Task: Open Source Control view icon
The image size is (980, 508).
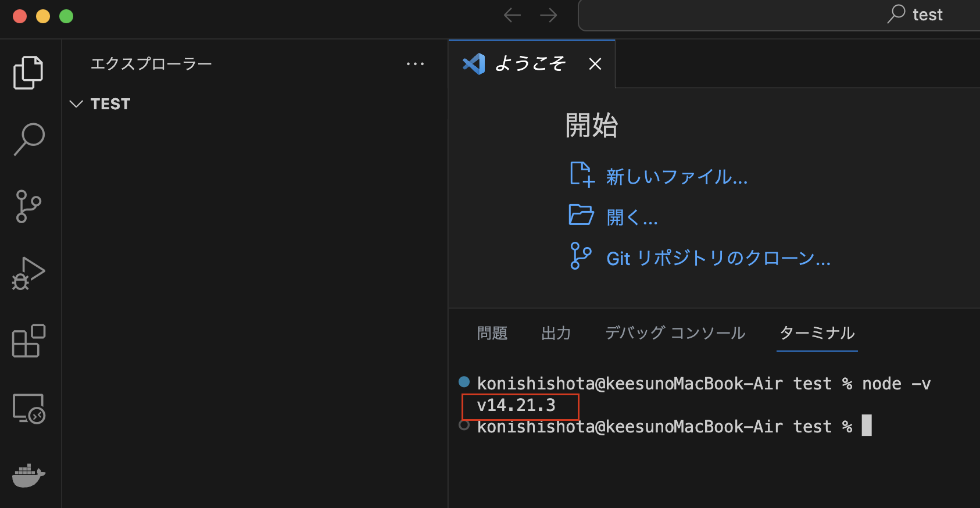Action: (x=28, y=206)
